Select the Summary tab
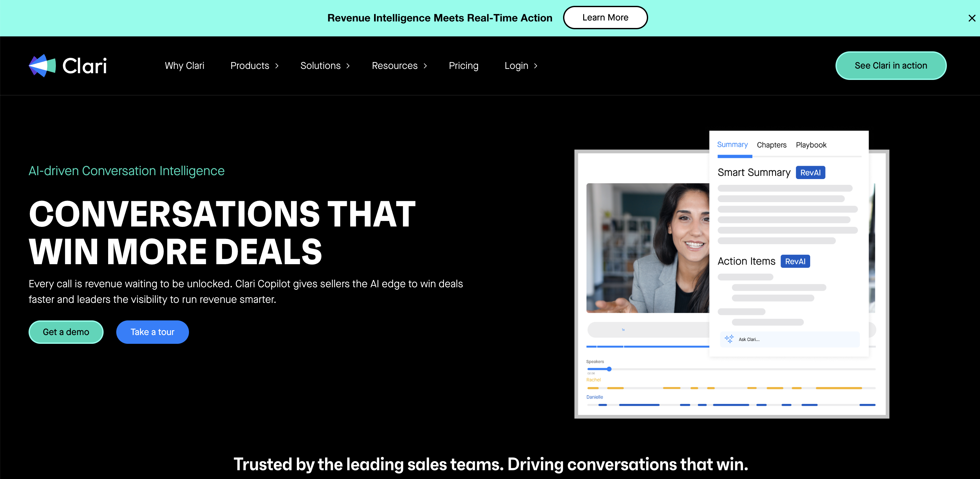Screen dimensions: 980x479 click(732, 145)
